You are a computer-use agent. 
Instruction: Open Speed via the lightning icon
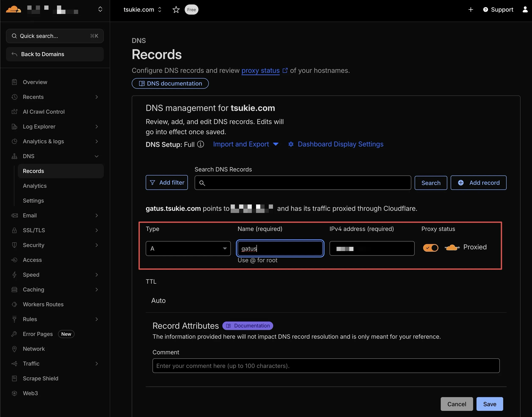14,274
